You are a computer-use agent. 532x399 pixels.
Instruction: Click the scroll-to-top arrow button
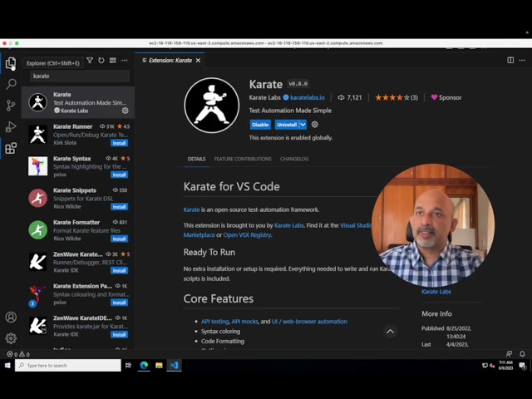coord(391,332)
